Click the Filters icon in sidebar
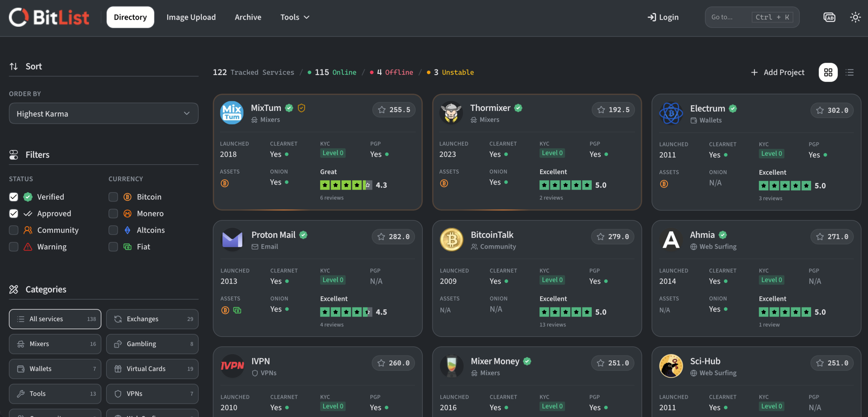Image resolution: width=868 pixels, height=417 pixels. (x=14, y=155)
